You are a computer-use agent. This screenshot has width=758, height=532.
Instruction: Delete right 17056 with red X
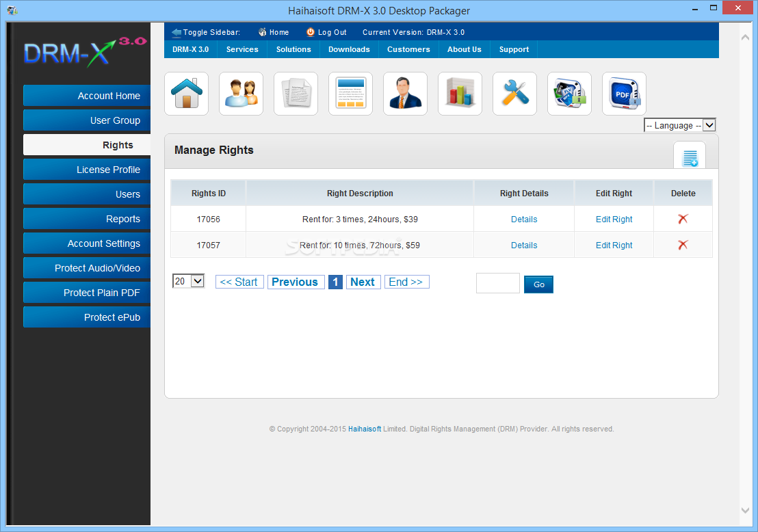click(683, 219)
